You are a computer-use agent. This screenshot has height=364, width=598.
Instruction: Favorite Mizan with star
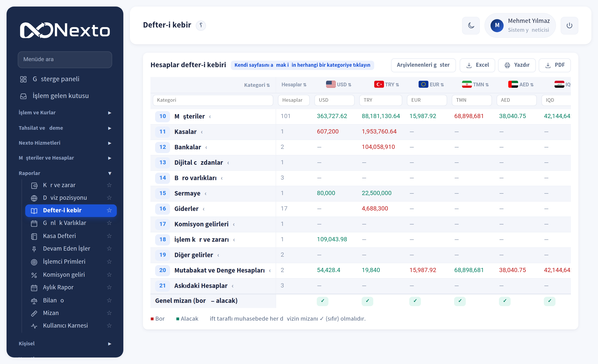coord(109,313)
